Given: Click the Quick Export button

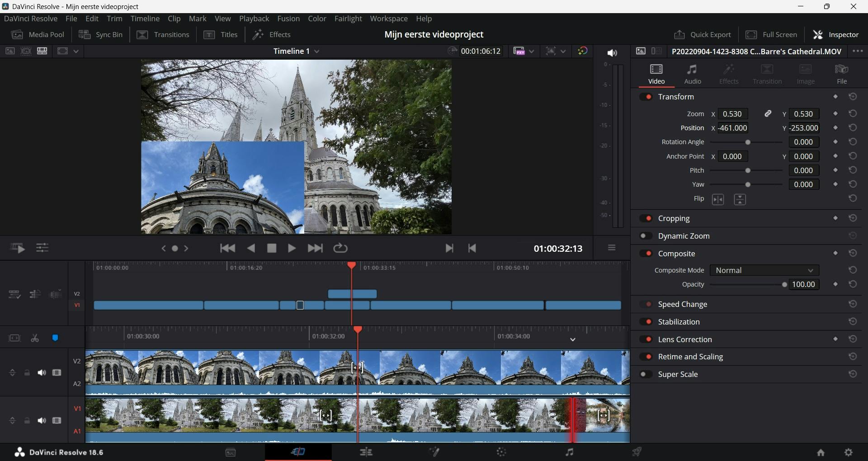Looking at the screenshot, I should (702, 35).
